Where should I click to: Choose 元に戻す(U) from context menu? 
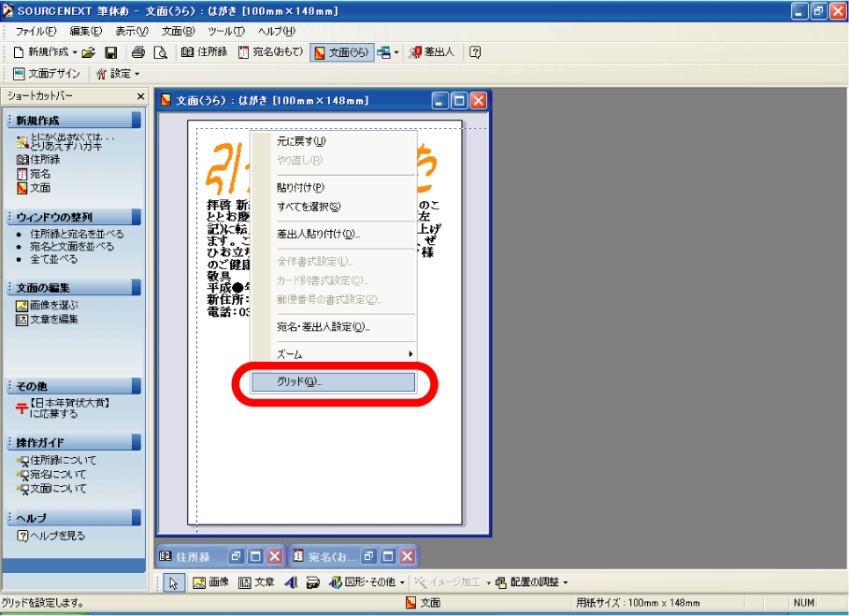333,141
